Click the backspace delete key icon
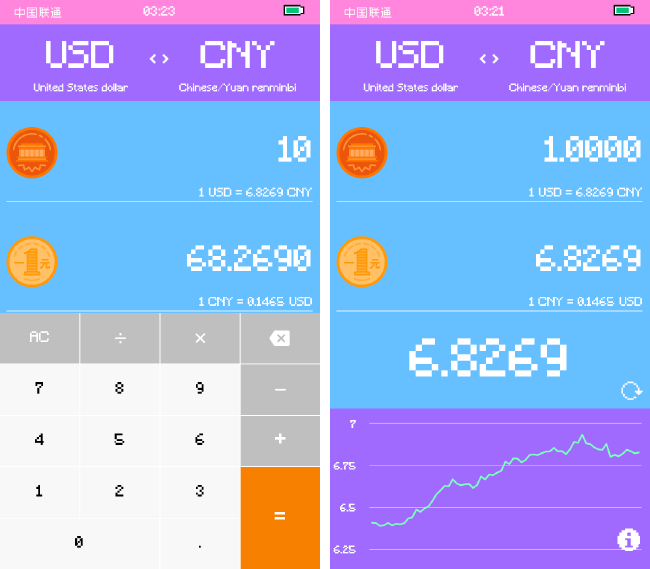 click(280, 339)
